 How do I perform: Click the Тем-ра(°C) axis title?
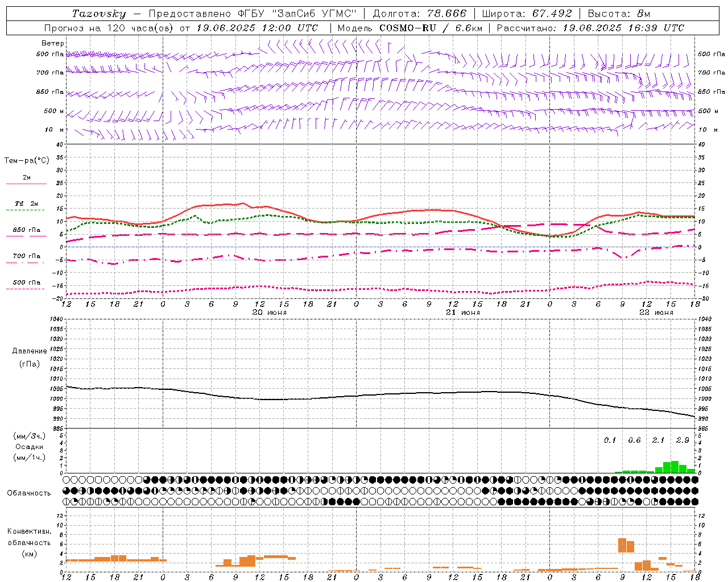(27, 161)
